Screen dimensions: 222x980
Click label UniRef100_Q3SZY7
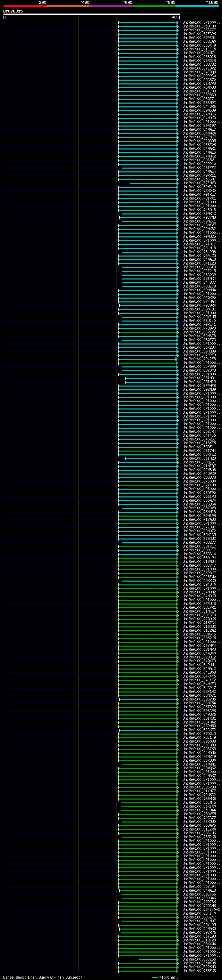click(x=199, y=917)
